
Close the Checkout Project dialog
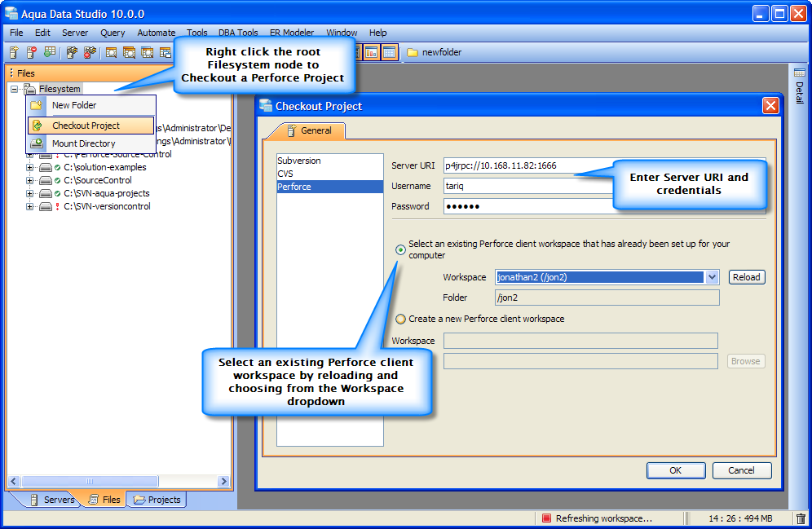click(x=770, y=106)
